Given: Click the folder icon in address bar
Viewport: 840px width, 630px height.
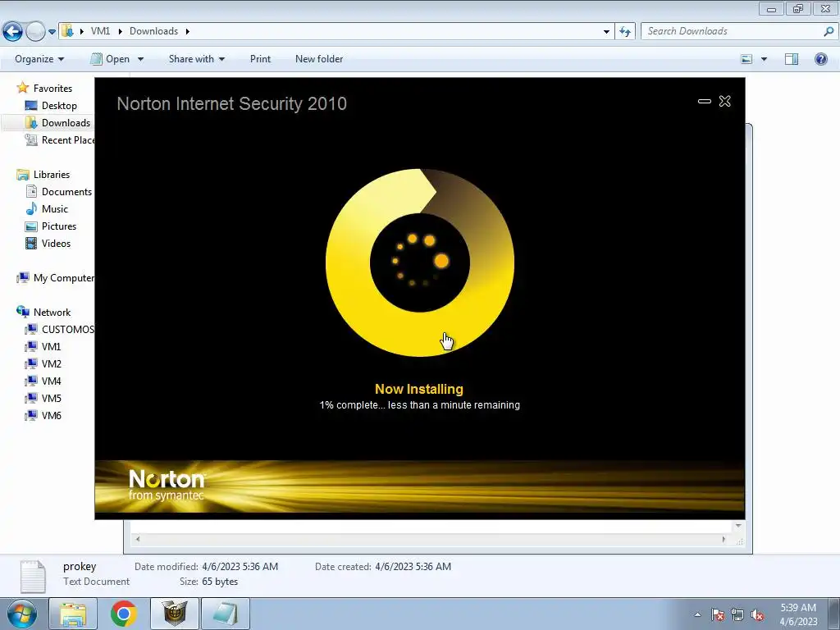Looking at the screenshot, I should [67, 31].
